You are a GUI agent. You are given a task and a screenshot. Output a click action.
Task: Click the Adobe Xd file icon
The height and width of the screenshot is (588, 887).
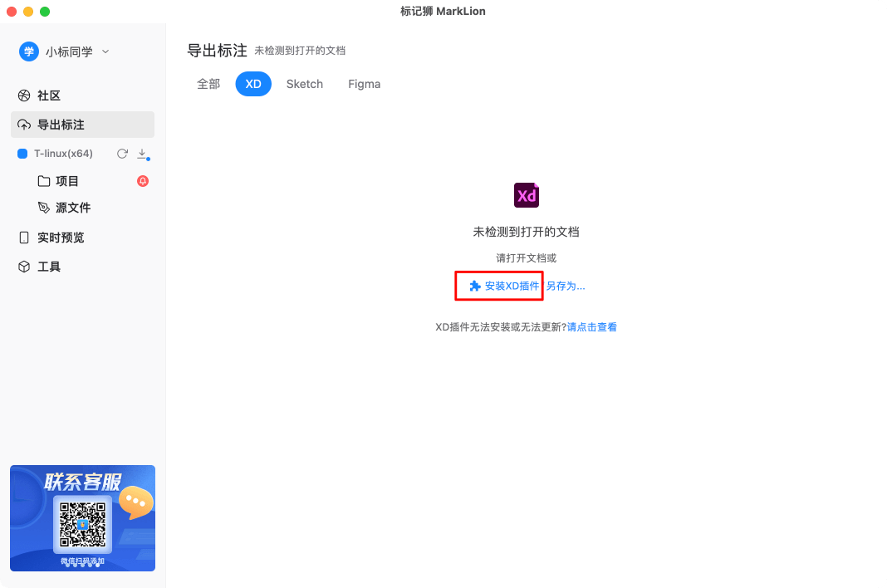point(526,195)
